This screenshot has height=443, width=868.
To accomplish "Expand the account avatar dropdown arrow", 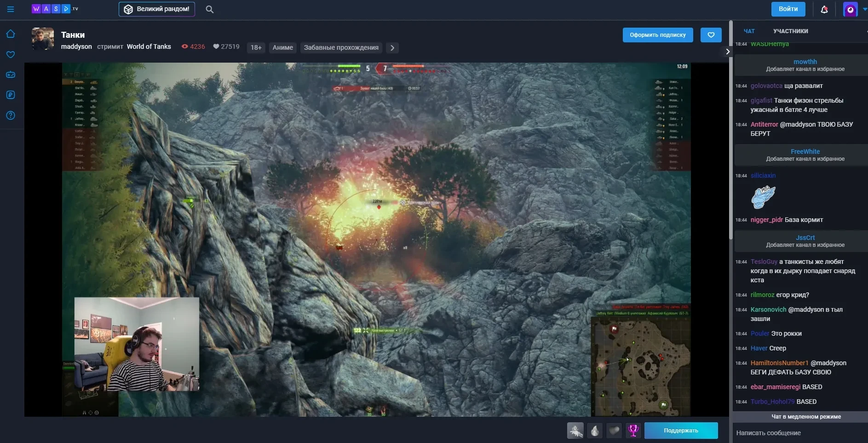I will pyautogui.click(x=864, y=9).
